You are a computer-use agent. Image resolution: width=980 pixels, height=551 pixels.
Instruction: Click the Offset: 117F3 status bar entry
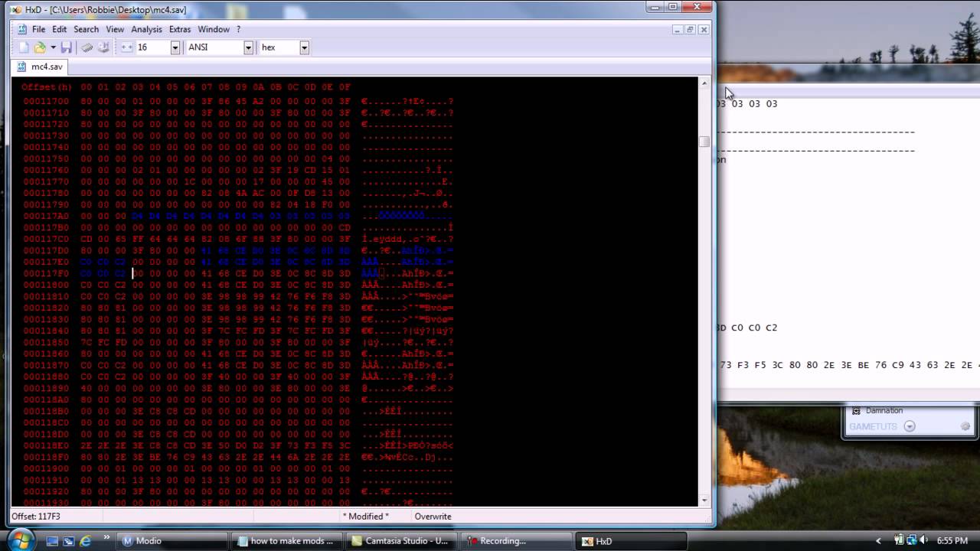point(36,517)
